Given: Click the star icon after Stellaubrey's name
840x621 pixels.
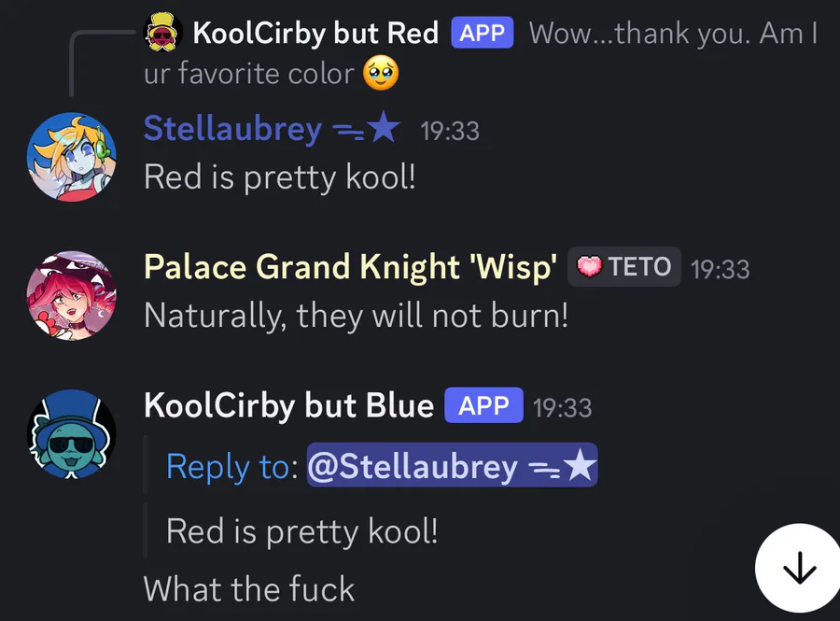Looking at the screenshot, I should coord(385,128).
